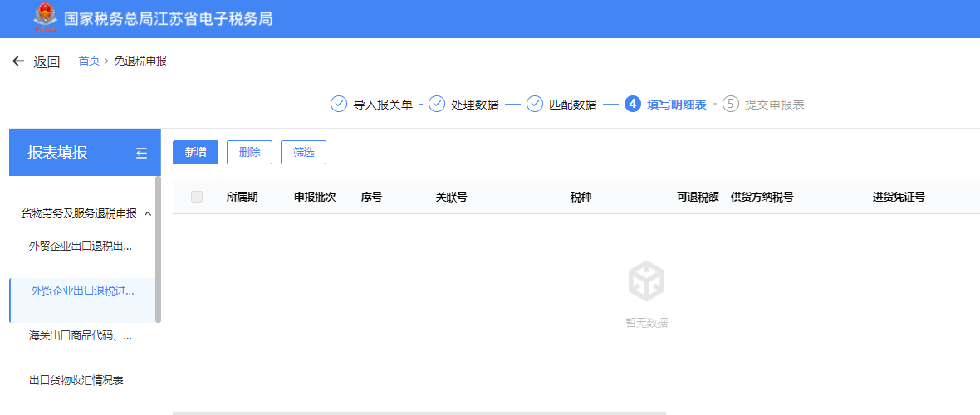Select 外贸企业出口退税进... report item
This screenshot has width=980, height=415.
82,290
